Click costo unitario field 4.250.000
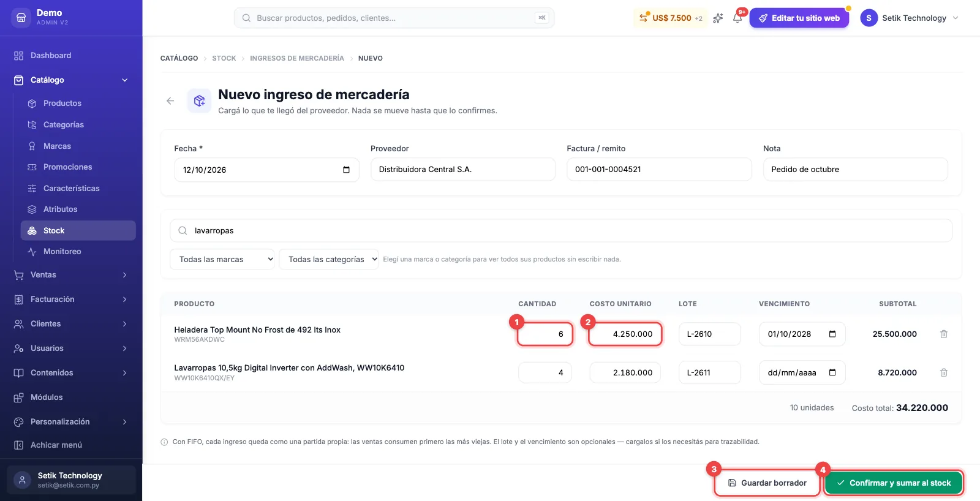Screen dimensions: 980x501 point(625,334)
